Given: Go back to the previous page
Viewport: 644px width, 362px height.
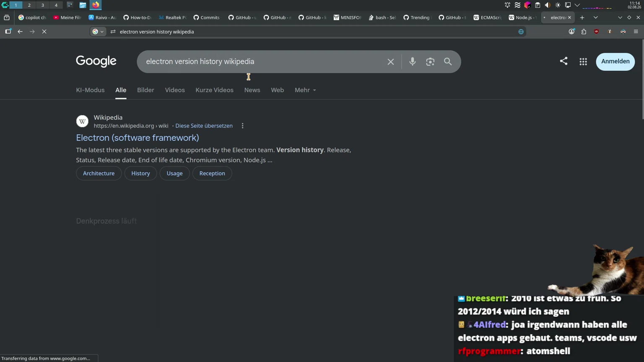Looking at the screenshot, I should 20,31.
